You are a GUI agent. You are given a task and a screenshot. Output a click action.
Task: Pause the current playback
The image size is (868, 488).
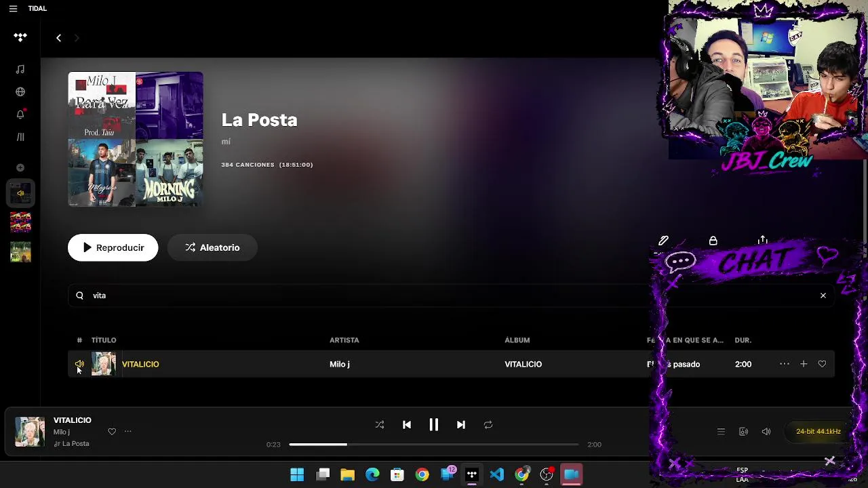pos(434,425)
